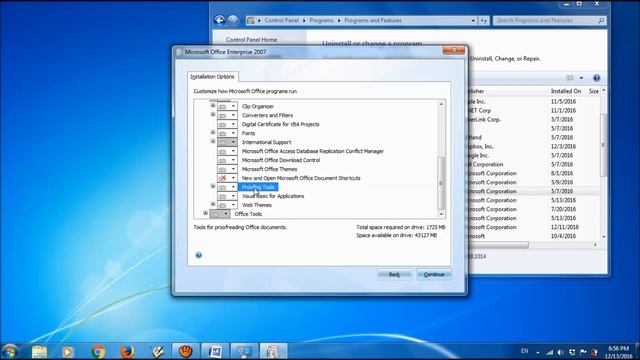Click the Programs and Features breadcrumb

coord(373,20)
